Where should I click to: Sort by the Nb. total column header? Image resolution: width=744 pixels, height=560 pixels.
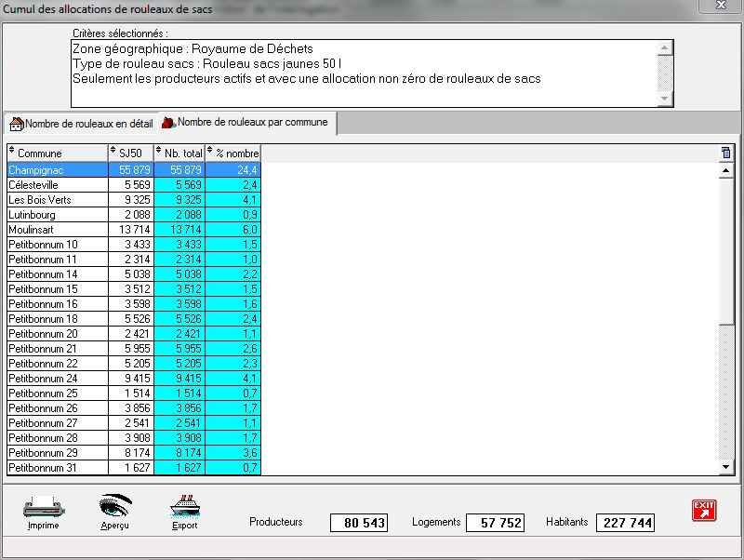[179, 153]
